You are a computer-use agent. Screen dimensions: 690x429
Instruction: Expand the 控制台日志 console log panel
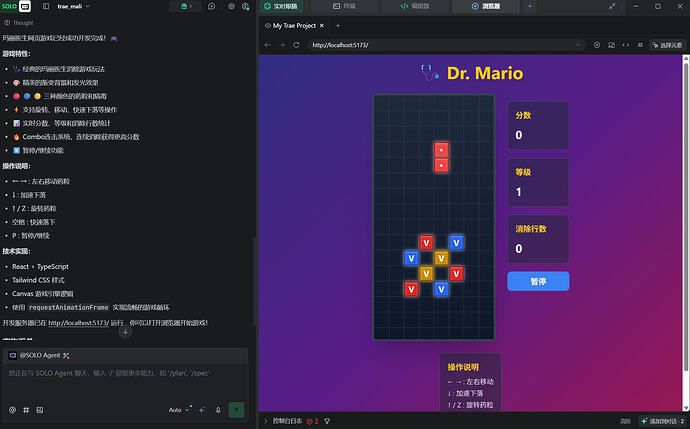(x=283, y=421)
